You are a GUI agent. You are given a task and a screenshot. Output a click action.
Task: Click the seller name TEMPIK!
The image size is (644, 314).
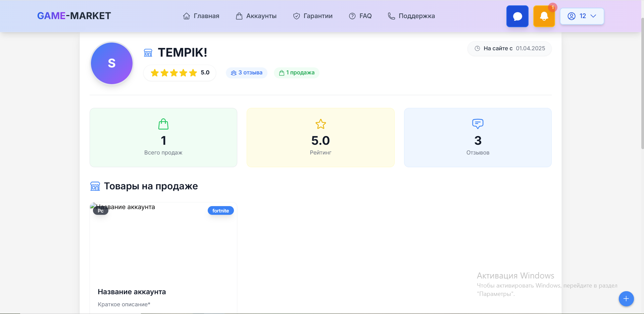(x=183, y=53)
